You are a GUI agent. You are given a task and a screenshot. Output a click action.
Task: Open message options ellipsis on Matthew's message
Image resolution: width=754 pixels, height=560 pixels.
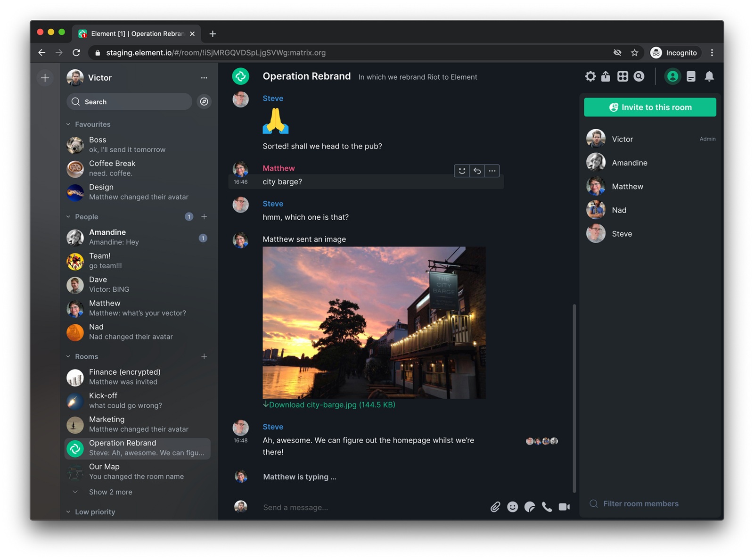(492, 171)
